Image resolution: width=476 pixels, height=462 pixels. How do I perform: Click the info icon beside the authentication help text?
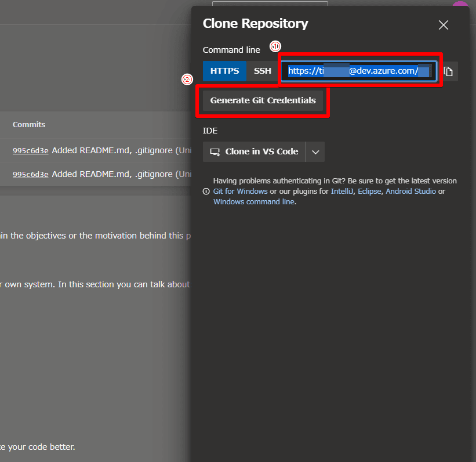tap(206, 192)
